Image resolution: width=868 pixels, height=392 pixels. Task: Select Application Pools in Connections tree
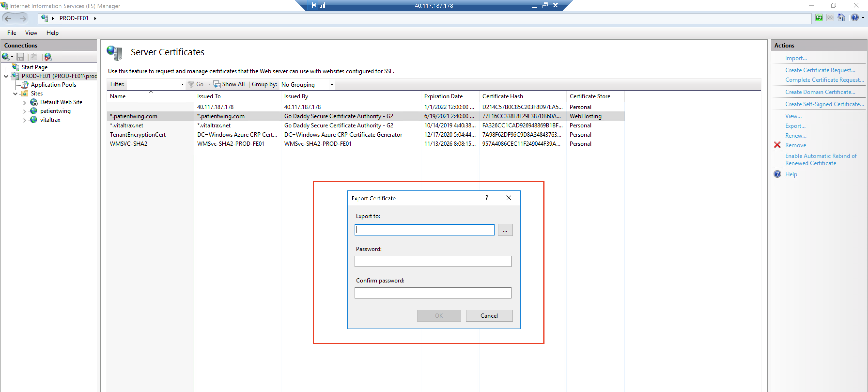(x=53, y=85)
